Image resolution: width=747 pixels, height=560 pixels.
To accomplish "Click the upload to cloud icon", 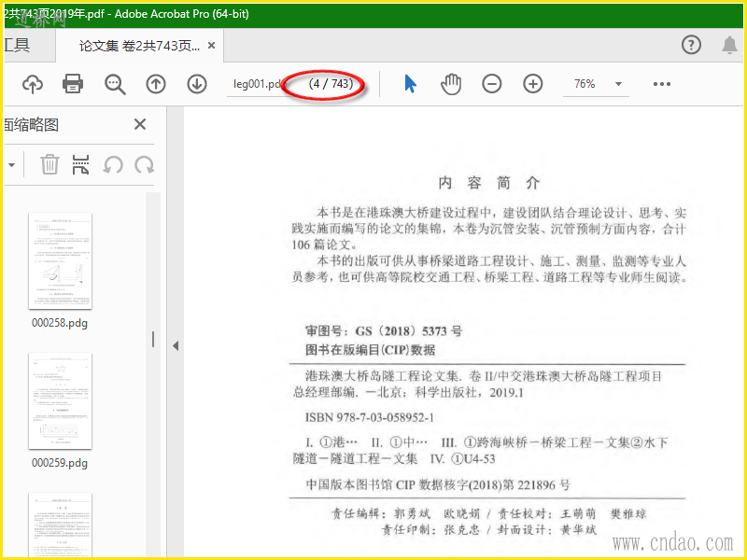I will coord(33,84).
